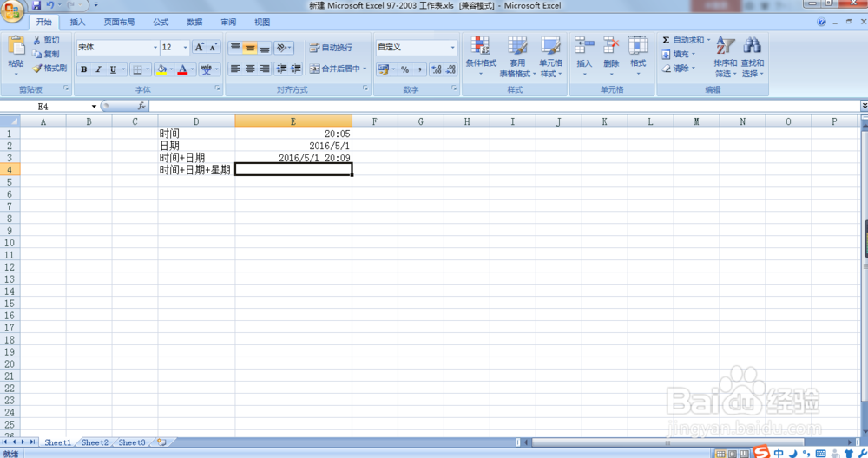Open the font name dropdown showing 宋体

click(x=155, y=48)
